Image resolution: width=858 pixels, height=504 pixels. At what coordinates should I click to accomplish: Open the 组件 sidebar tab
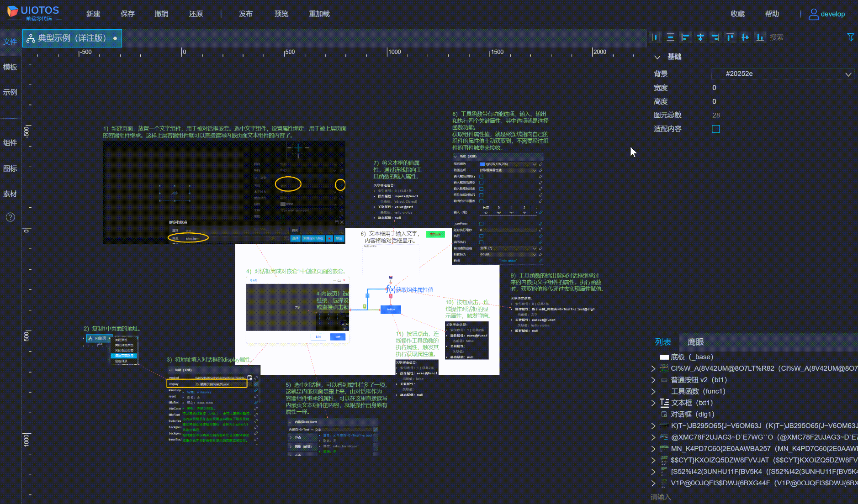[x=10, y=143]
